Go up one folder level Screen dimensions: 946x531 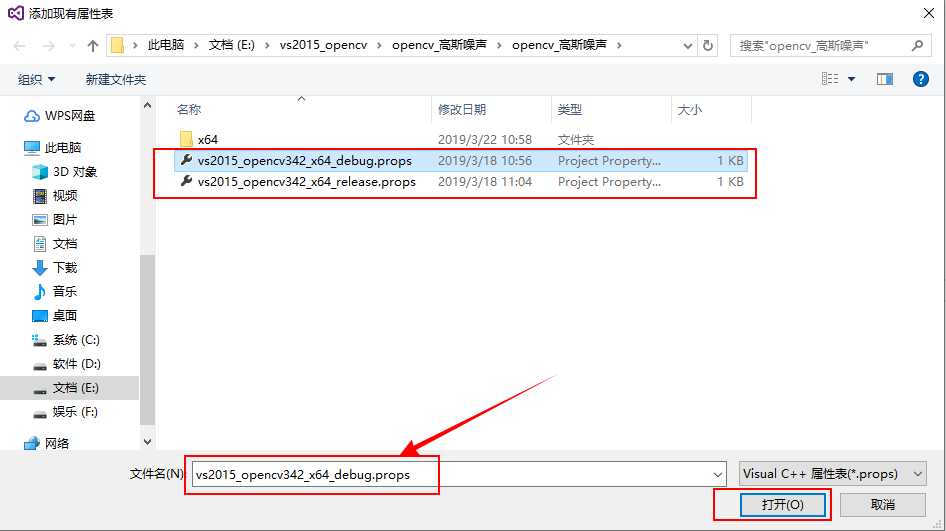pos(92,46)
